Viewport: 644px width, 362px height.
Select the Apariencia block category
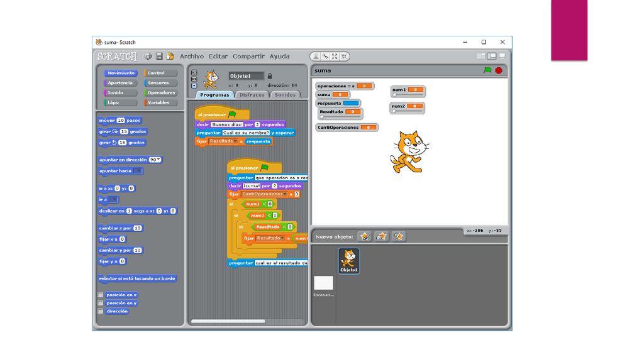point(120,82)
